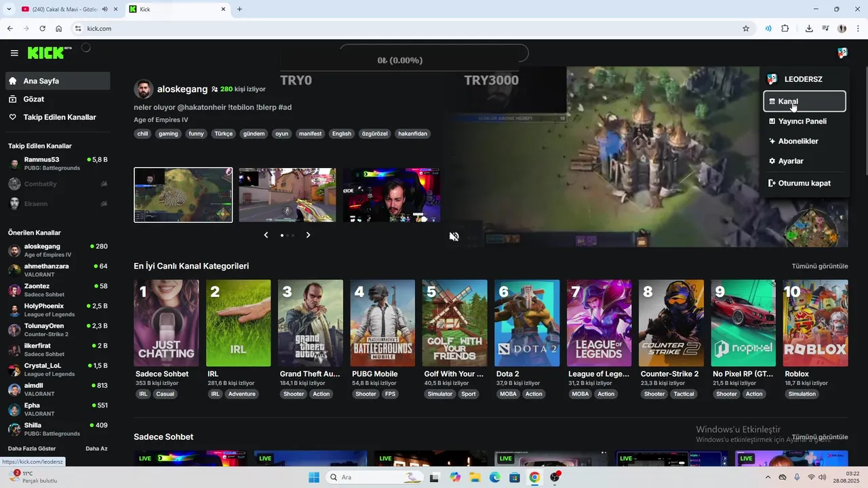Image resolution: width=868 pixels, height=488 pixels.
Task: Click the 'Türkçe' stream tag
Action: point(223,134)
